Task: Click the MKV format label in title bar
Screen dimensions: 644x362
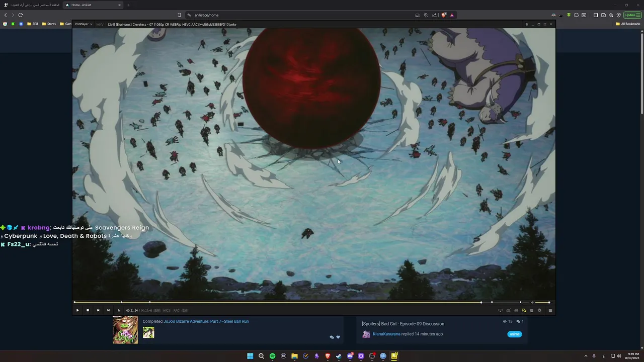Action: pyautogui.click(x=100, y=24)
